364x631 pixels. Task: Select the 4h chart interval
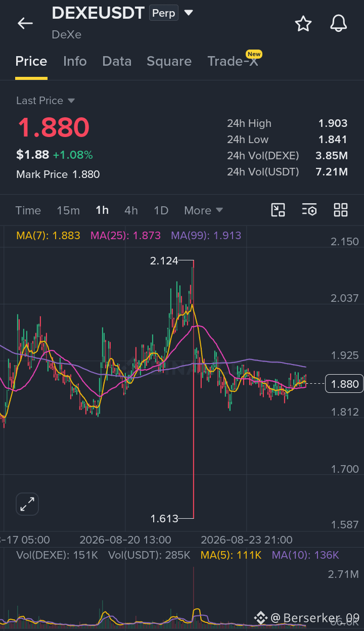point(131,210)
